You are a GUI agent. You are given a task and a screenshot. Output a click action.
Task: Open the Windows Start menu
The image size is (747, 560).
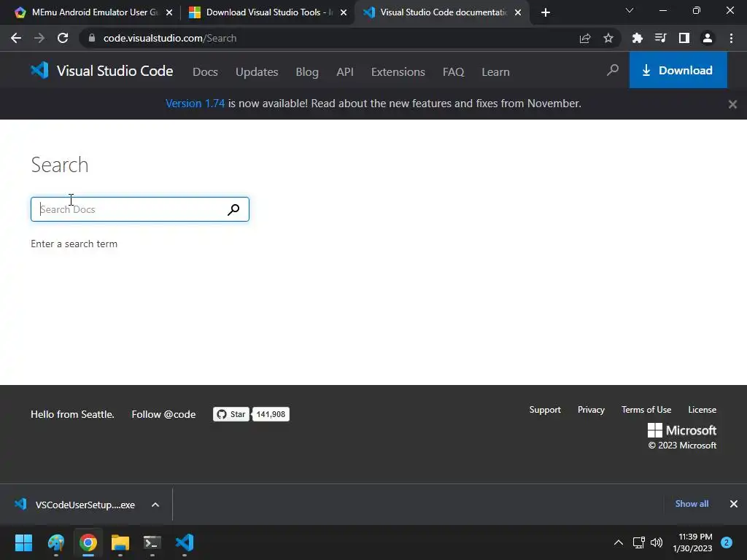(x=24, y=542)
